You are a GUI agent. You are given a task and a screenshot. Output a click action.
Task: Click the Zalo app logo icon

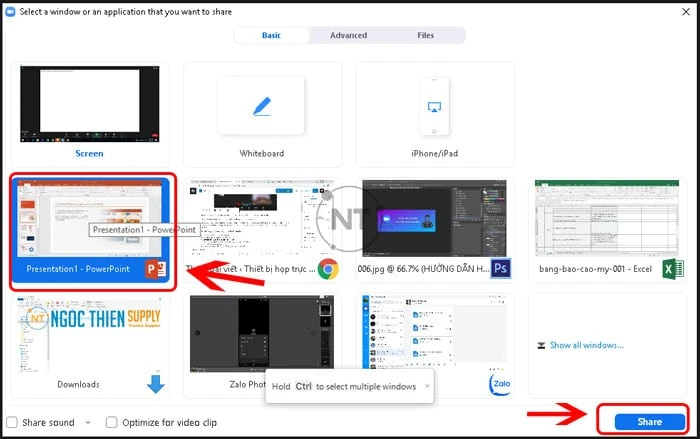(500, 384)
